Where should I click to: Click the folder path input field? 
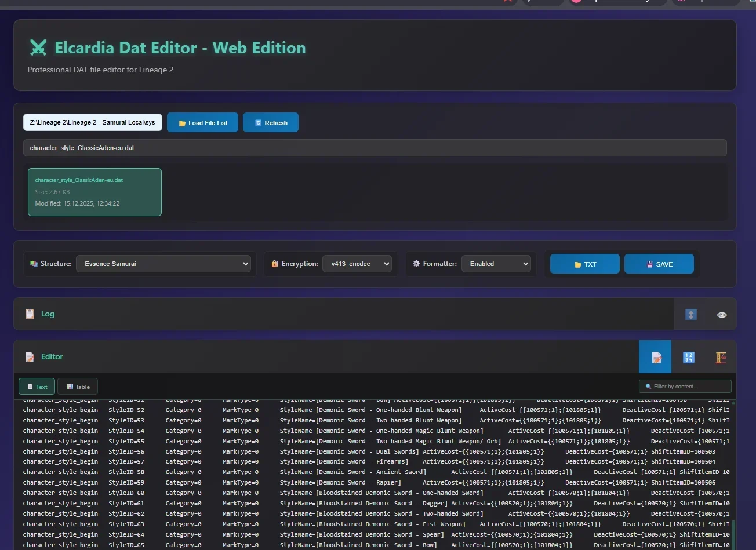pos(93,122)
